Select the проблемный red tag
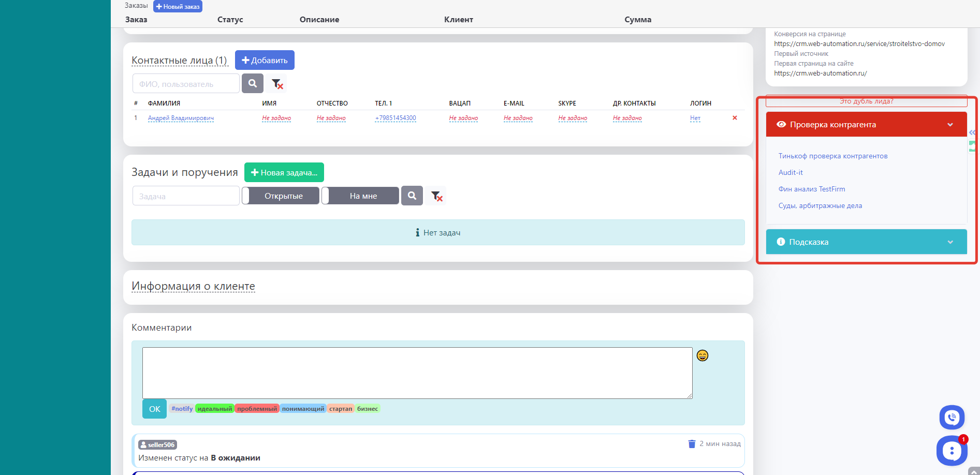The height and width of the screenshot is (475, 980). click(x=257, y=409)
